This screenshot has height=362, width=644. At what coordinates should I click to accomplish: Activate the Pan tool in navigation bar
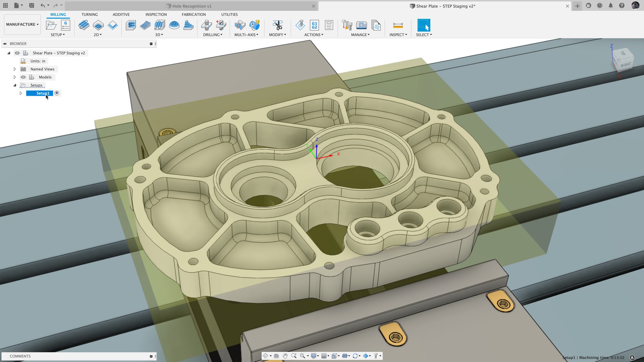pyautogui.click(x=285, y=356)
